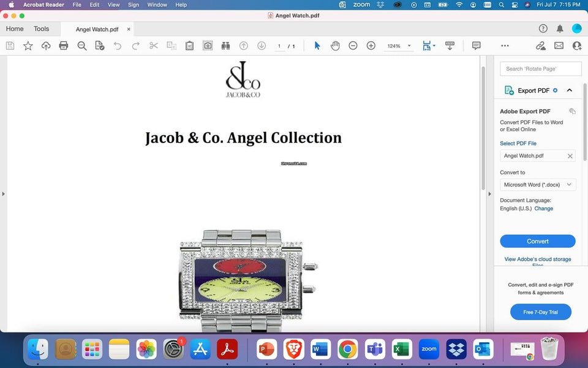
Task: Click Change document language link
Action: tap(543, 209)
